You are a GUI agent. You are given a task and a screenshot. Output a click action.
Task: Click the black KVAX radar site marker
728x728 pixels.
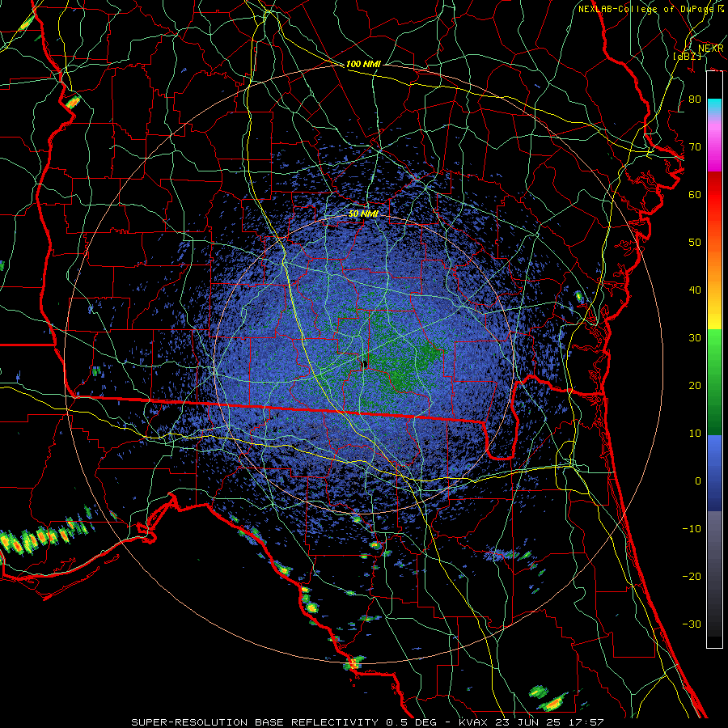365,364
